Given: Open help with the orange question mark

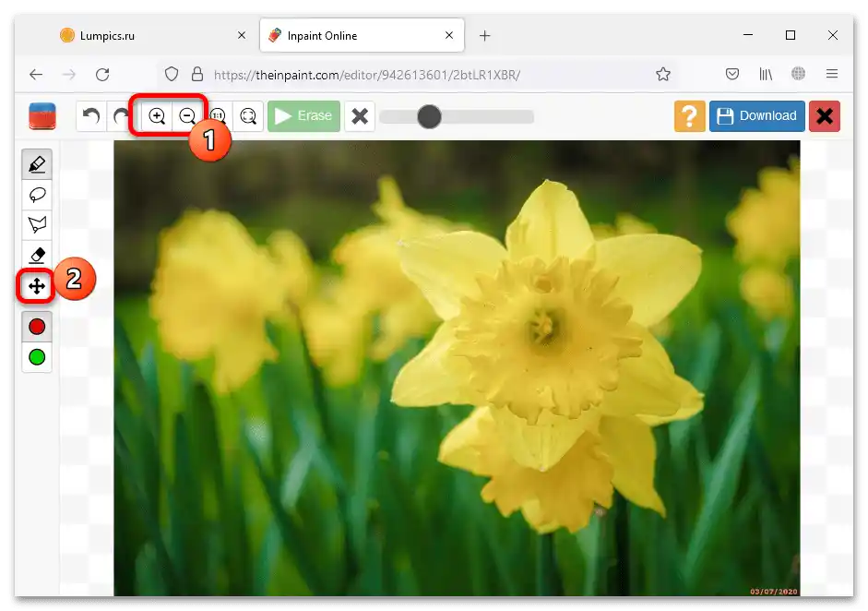Looking at the screenshot, I should pos(689,116).
